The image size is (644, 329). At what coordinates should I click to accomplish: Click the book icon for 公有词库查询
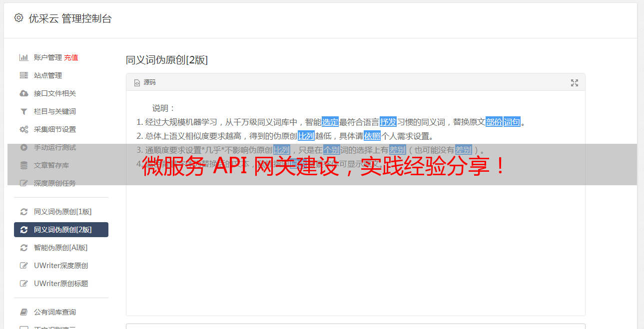[23, 312]
